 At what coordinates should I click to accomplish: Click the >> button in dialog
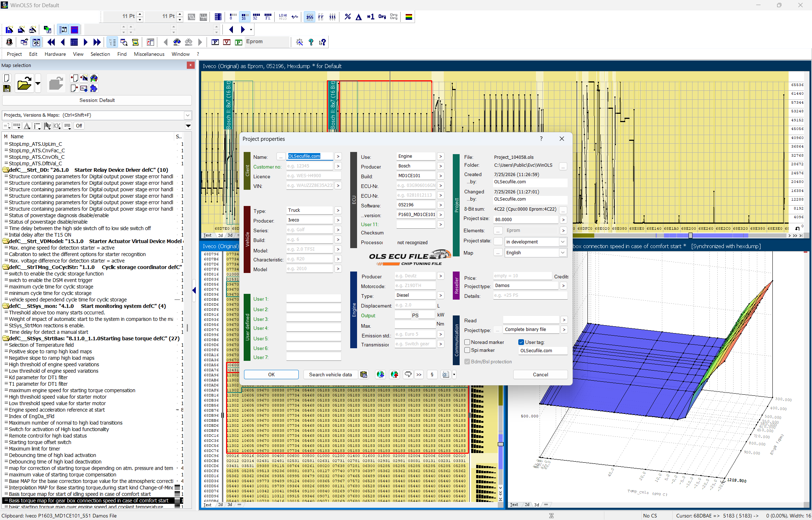[419, 375]
